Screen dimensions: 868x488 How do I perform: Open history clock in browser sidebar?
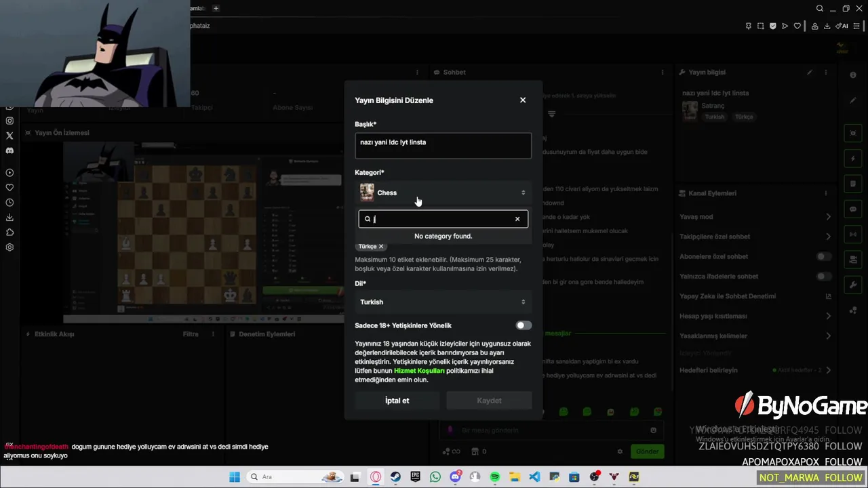pyautogui.click(x=9, y=203)
